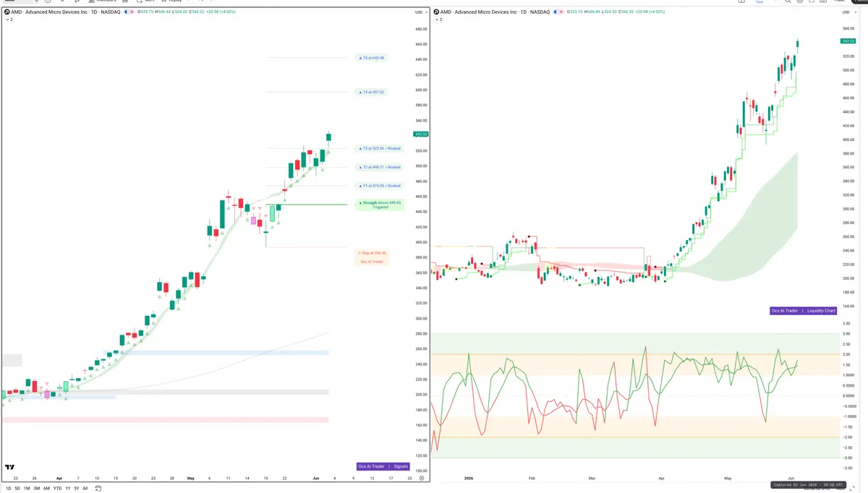Click the 'T4 at 597.32' target label

[x=372, y=92]
